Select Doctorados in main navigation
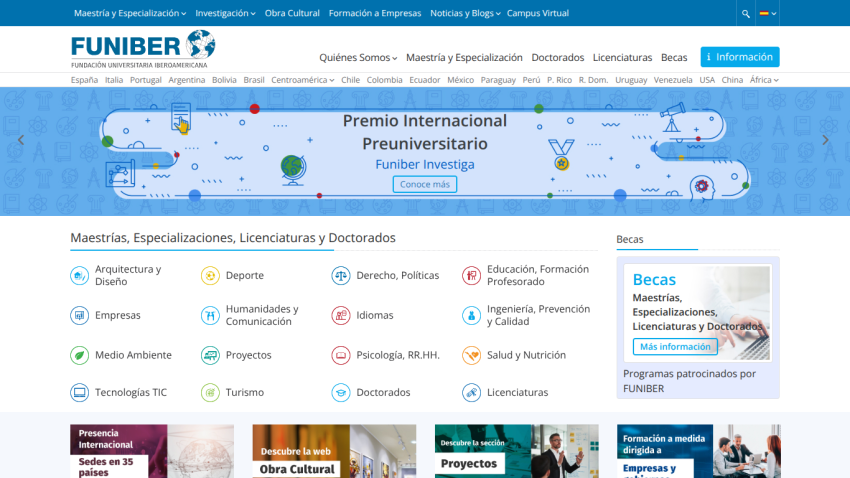This screenshot has height=478, width=850. pyautogui.click(x=558, y=57)
